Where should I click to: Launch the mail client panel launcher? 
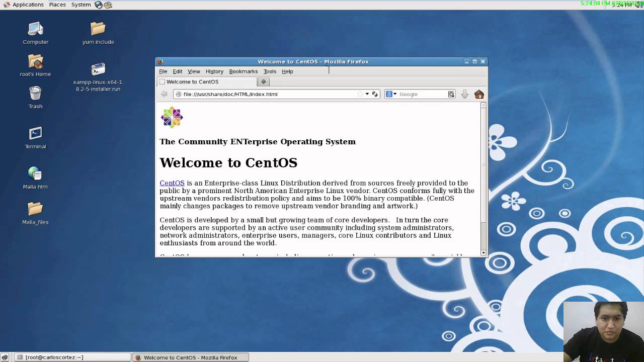pos(108,5)
